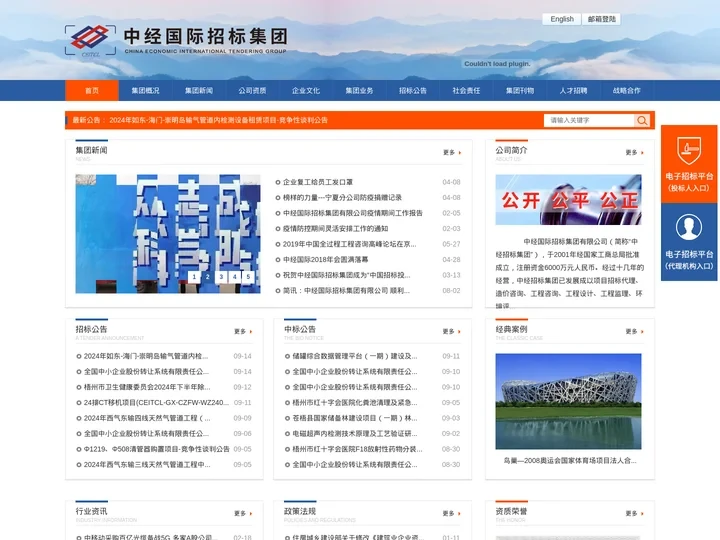Open bid notice 苍梧县国家储备林建设项目
Screen dimensions: 720x540
pos(354,418)
